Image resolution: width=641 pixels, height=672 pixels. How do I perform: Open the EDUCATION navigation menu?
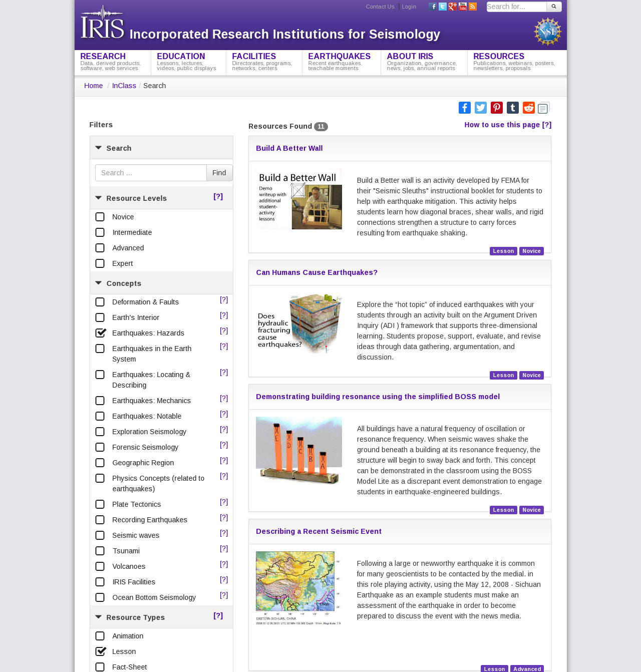[x=181, y=57]
